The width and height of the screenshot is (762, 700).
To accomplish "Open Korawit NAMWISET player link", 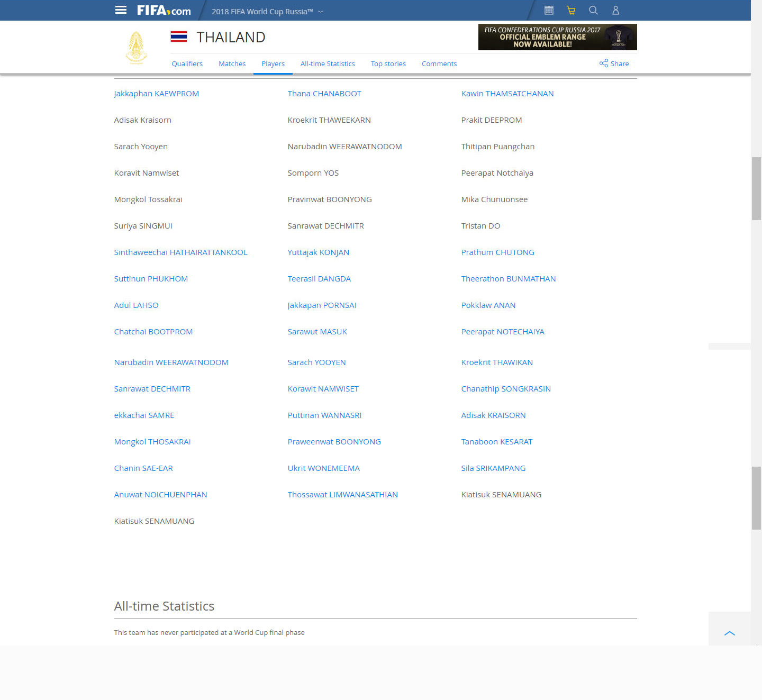I will pyautogui.click(x=323, y=389).
